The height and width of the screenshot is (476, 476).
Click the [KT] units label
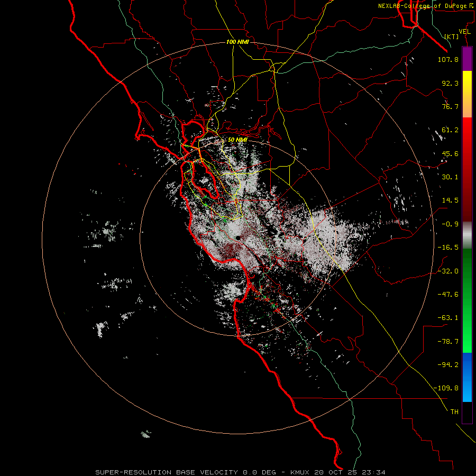click(452, 36)
